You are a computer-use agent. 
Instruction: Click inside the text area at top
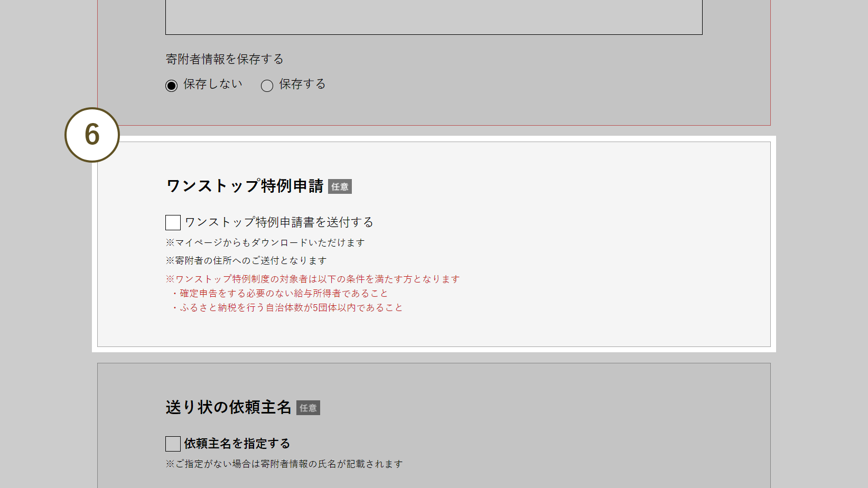pyautogui.click(x=433, y=17)
